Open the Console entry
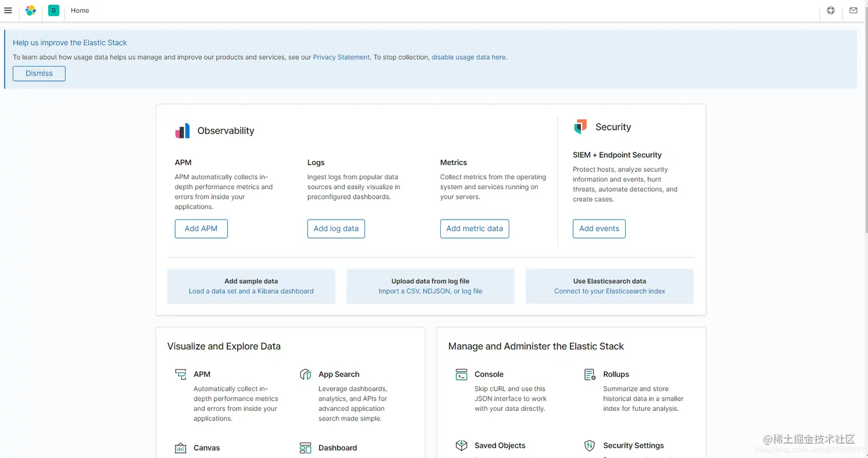Image resolution: width=868 pixels, height=458 pixels. (x=489, y=374)
